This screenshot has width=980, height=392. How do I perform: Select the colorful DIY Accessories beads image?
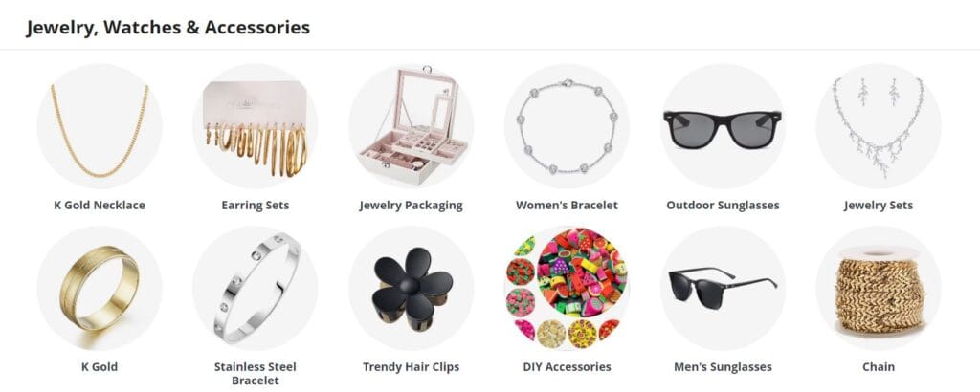[567, 288]
